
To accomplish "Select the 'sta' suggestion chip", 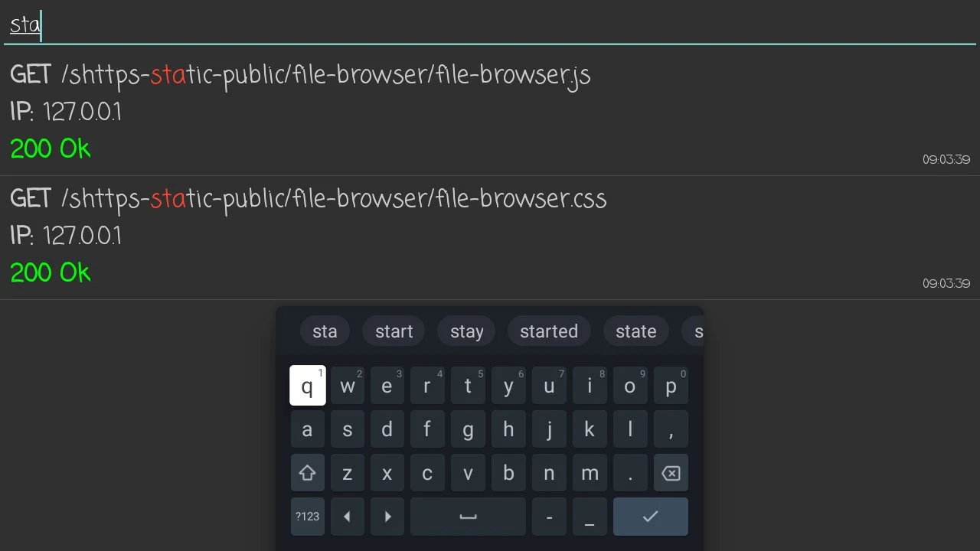I will 325,331.
